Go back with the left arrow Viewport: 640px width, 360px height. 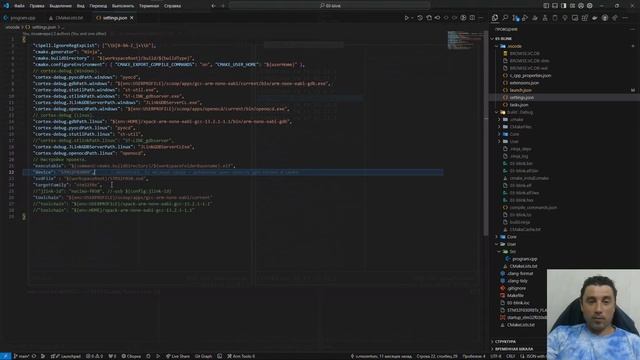point(213,6)
